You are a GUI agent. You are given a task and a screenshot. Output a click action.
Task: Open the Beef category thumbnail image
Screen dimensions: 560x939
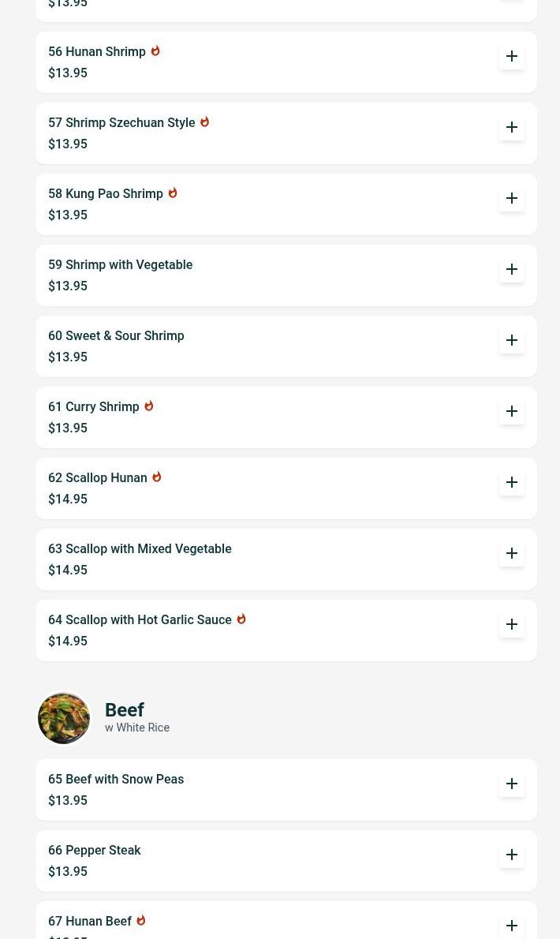click(64, 718)
